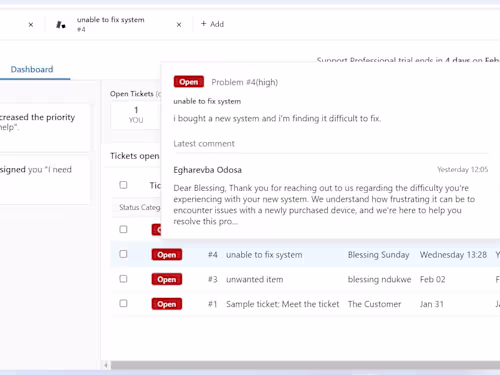This screenshot has height=375, width=500.
Task: Click the 'Feb 02' date cell
Action: (432, 279)
